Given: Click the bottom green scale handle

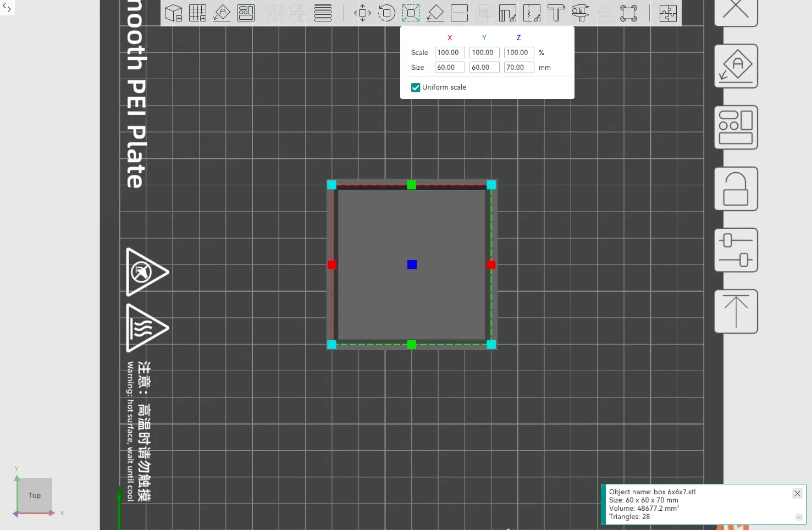Looking at the screenshot, I should point(412,345).
